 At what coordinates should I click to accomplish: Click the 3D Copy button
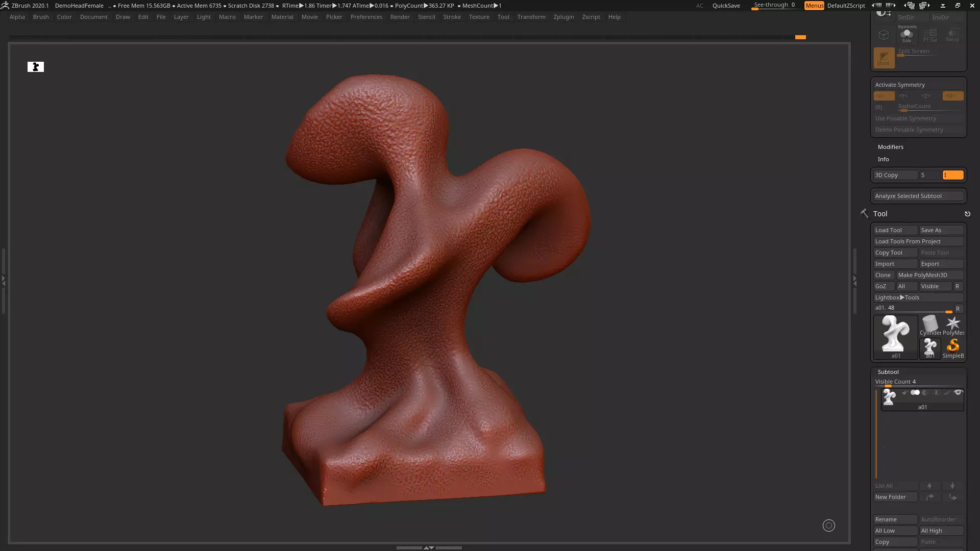click(x=895, y=175)
